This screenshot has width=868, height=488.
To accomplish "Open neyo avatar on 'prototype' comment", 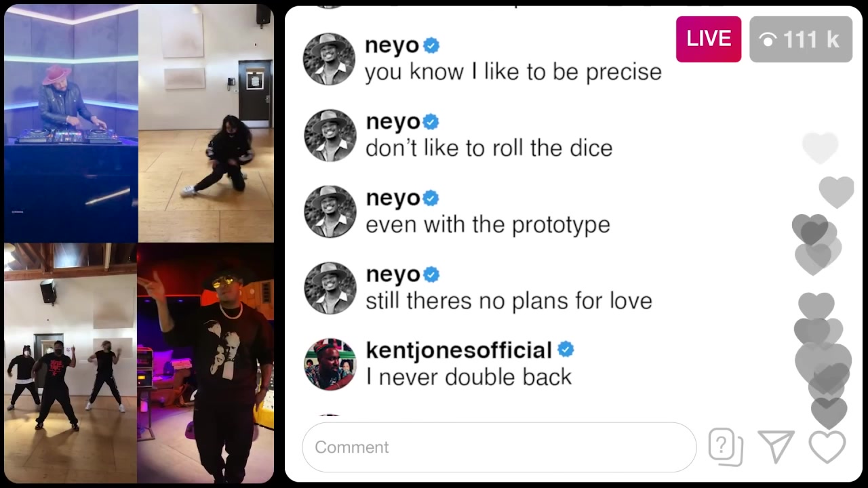I will 330,211.
